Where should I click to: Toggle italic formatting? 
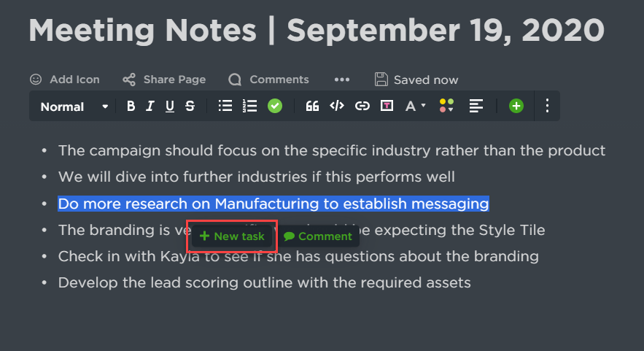click(x=150, y=107)
